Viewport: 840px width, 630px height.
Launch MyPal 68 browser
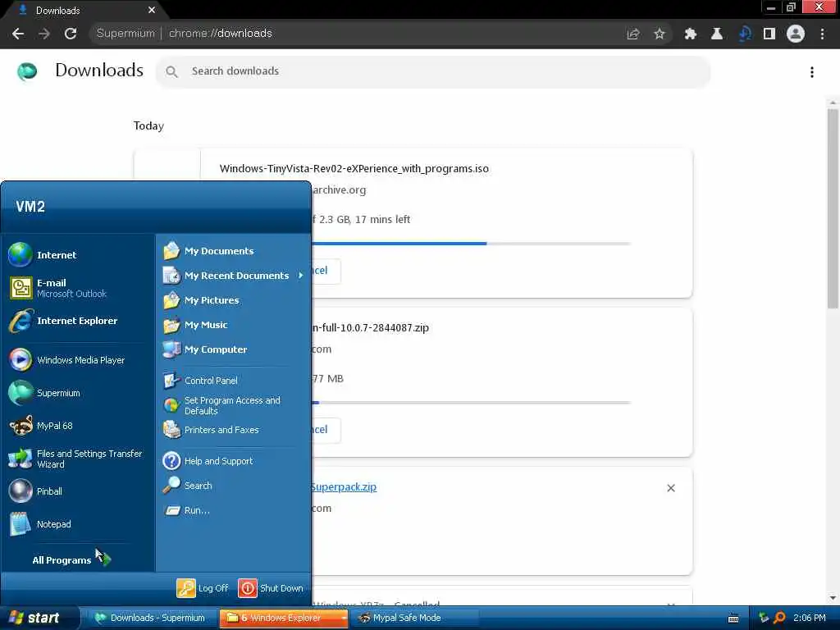[x=41, y=426]
